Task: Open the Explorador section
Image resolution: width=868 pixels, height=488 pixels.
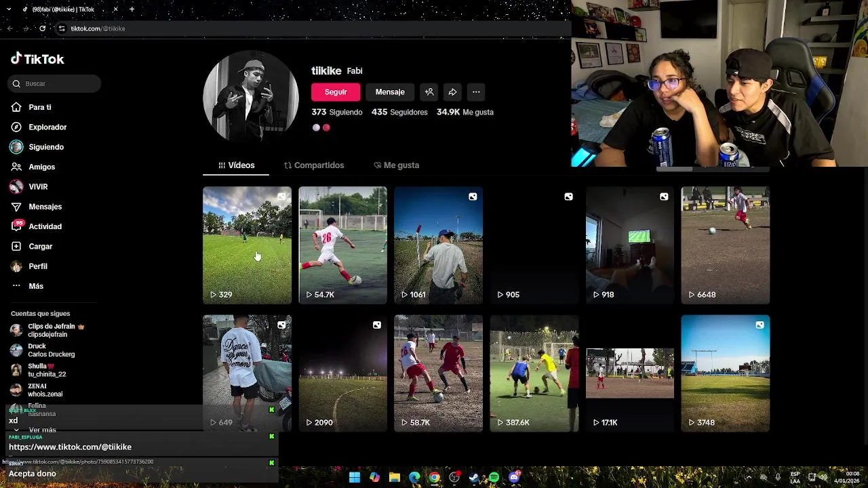Action: pos(47,127)
